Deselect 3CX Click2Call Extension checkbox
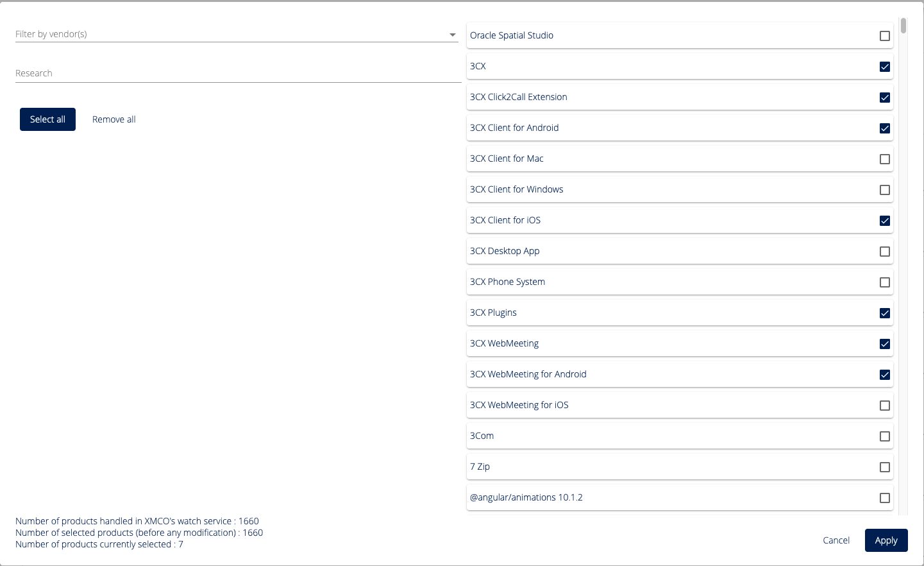Image resolution: width=924 pixels, height=566 pixels. (885, 98)
